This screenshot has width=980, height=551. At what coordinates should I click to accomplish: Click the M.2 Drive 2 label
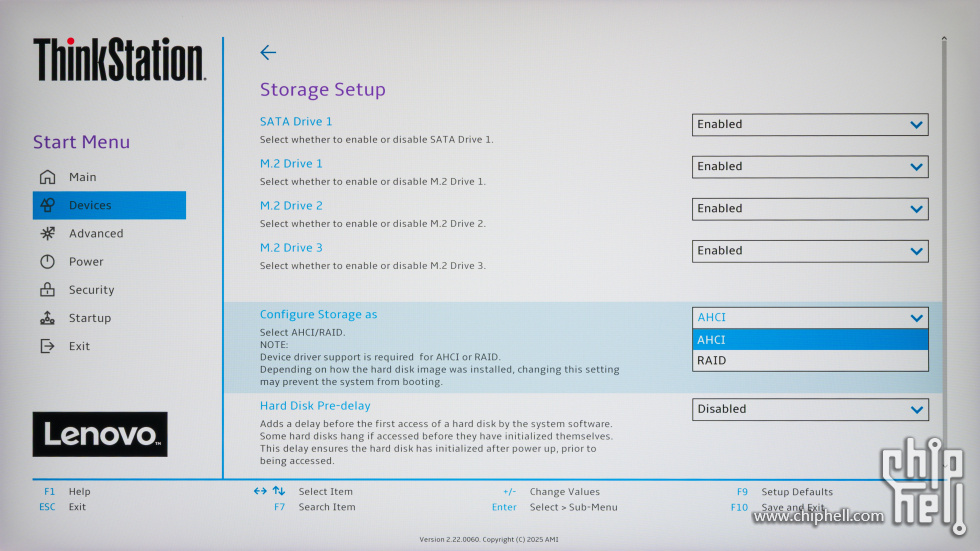coord(291,206)
